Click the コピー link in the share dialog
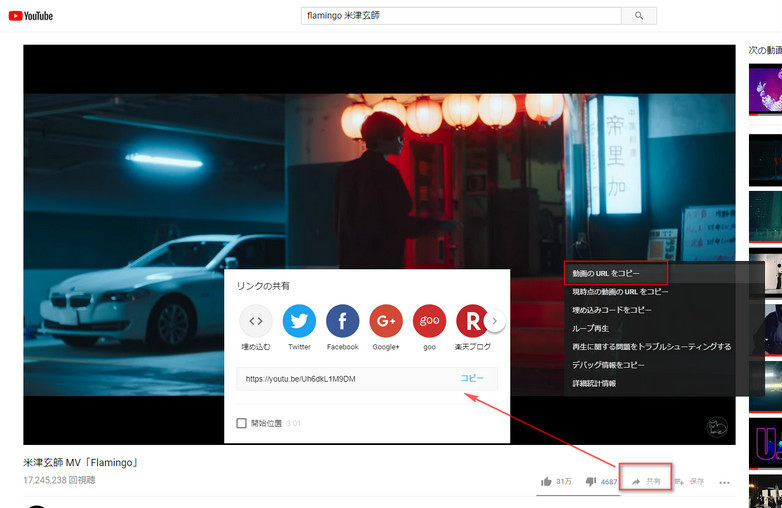The height and width of the screenshot is (508, 782). pos(472,378)
